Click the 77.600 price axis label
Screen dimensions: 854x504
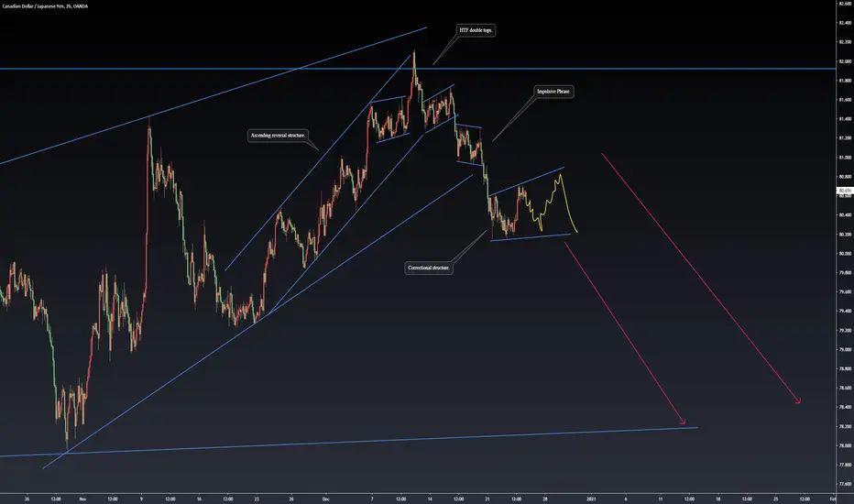tap(845, 484)
